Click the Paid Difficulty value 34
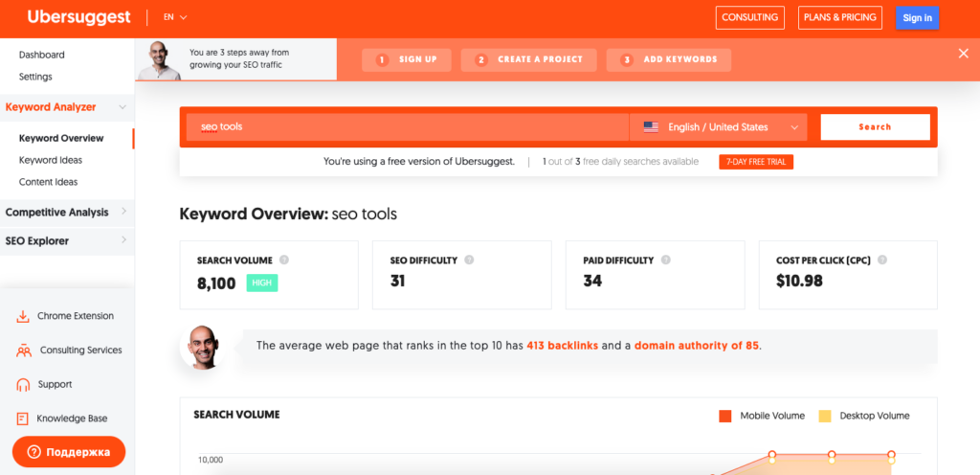Screen dimensions: 980x475 click(592, 282)
